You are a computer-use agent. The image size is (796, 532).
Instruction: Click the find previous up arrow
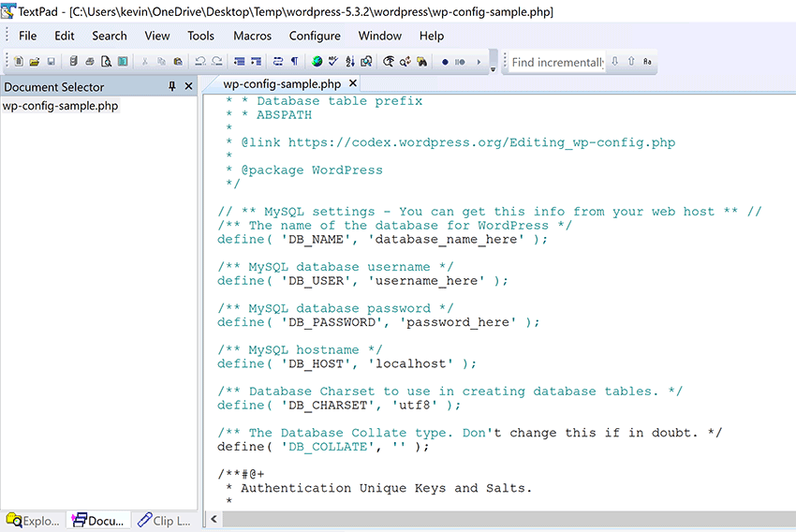(631, 62)
